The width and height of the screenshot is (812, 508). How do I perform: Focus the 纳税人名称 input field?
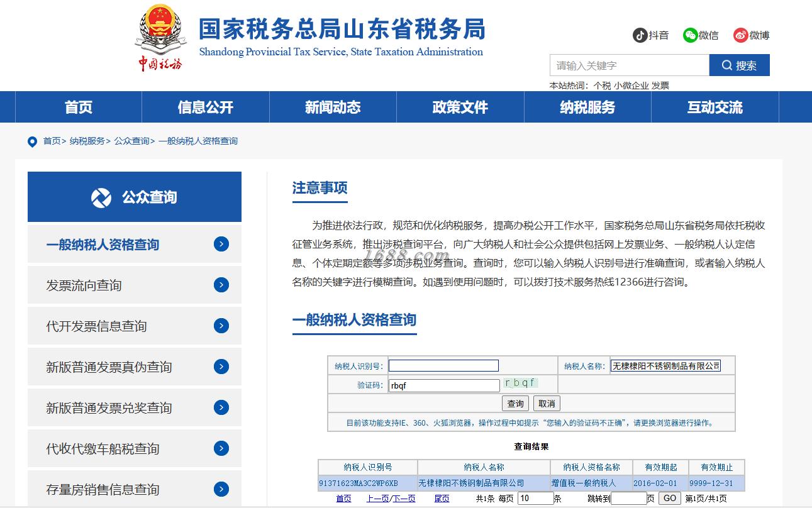[x=665, y=366]
